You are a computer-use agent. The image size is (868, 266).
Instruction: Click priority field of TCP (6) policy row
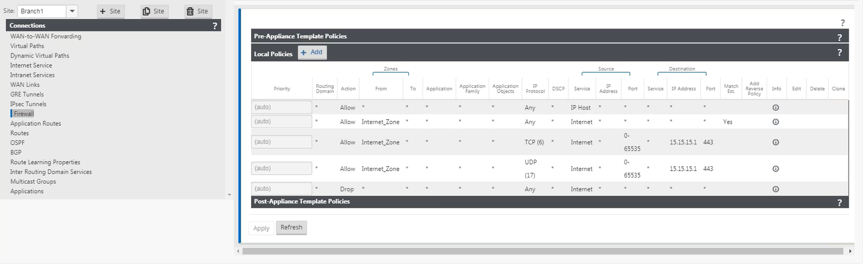tap(281, 142)
